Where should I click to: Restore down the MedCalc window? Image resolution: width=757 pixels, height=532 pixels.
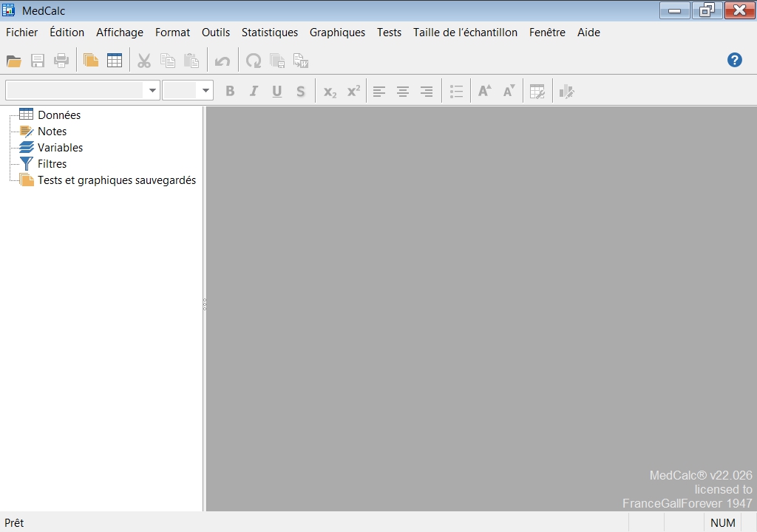(707, 10)
